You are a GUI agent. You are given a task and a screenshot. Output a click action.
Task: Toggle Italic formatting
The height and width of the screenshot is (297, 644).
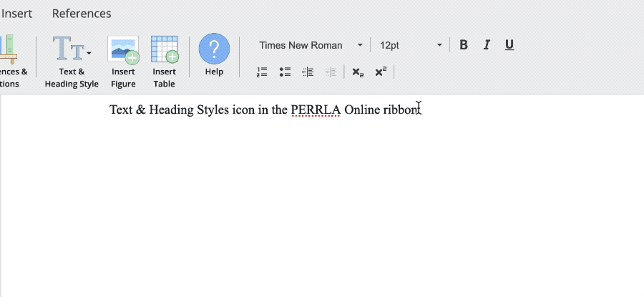pos(487,45)
